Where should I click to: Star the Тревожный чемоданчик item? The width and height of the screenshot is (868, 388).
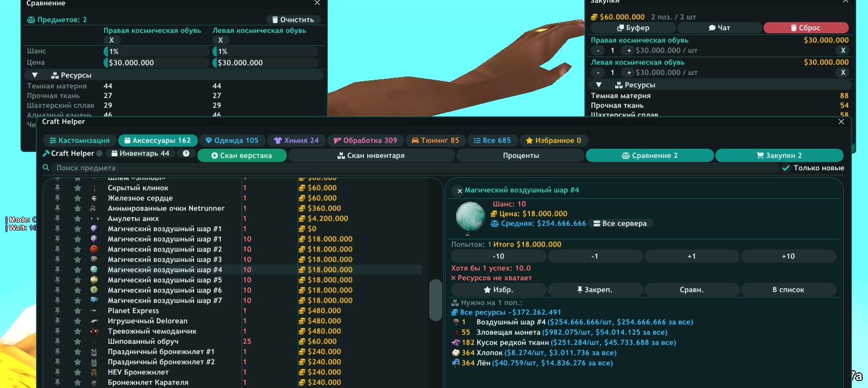point(78,331)
